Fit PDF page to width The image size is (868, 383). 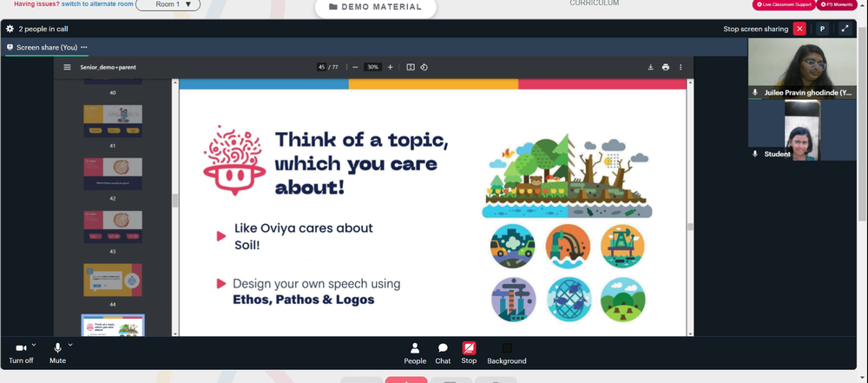pos(411,67)
